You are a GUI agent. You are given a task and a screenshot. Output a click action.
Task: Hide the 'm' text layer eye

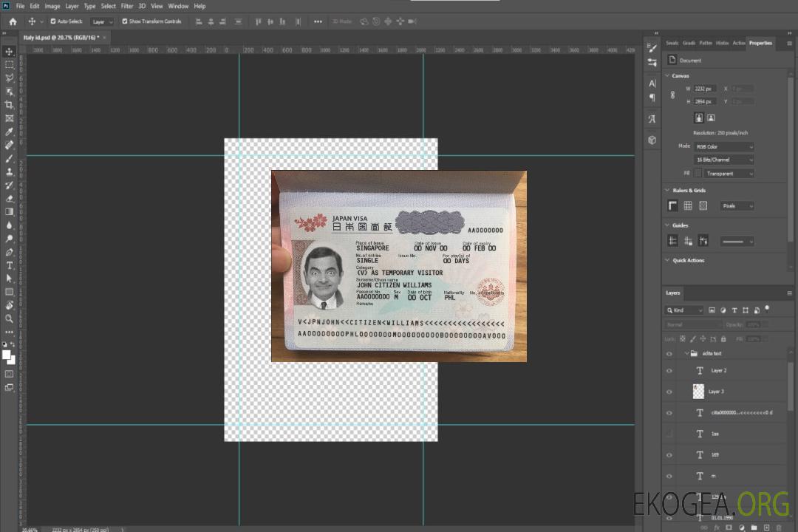point(669,477)
